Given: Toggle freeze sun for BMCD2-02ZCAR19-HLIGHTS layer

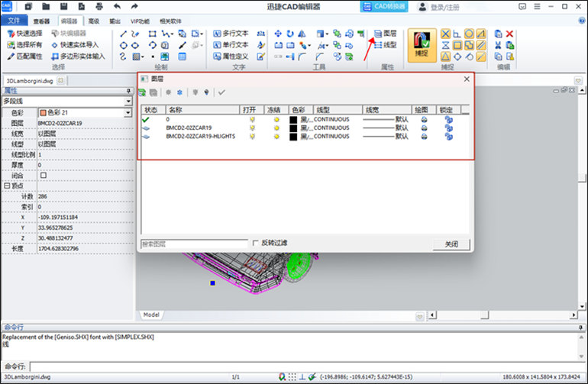Looking at the screenshot, I should click(276, 137).
